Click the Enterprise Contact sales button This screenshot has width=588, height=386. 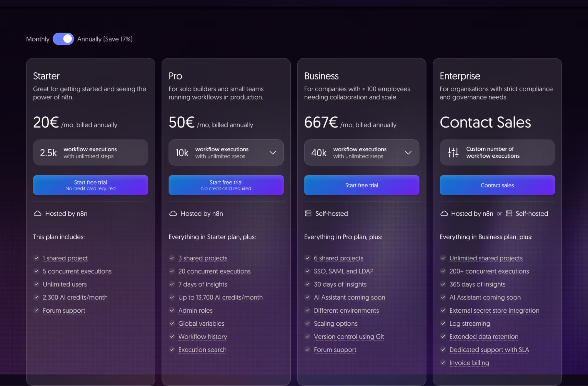tap(497, 185)
